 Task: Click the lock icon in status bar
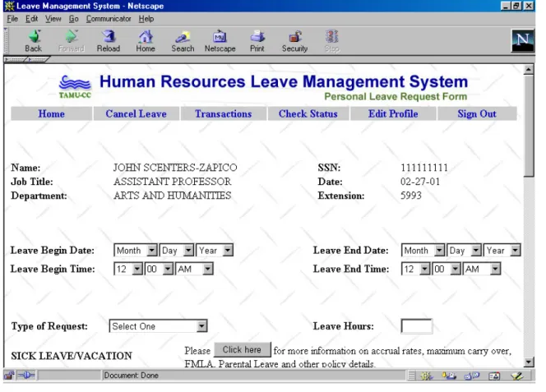pyautogui.click(x=9, y=376)
